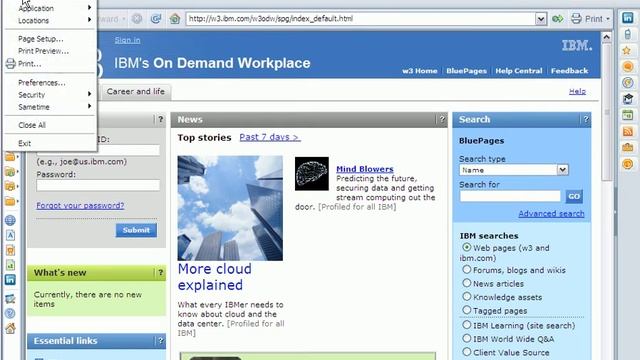Click the Search for text field
Screen dimensions: 640x360
(510, 196)
